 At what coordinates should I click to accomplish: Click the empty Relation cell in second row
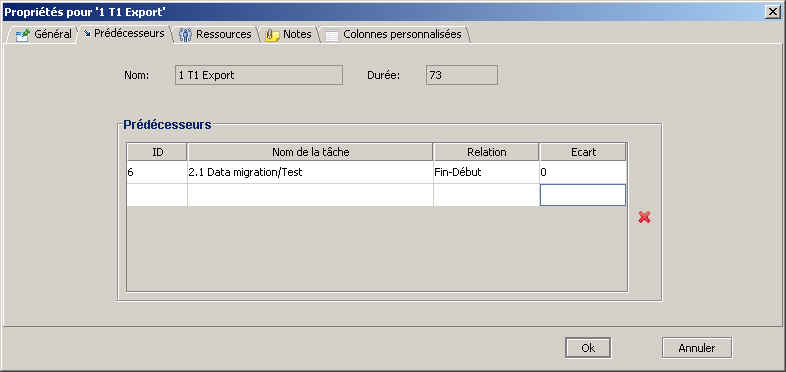tap(486, 195)
